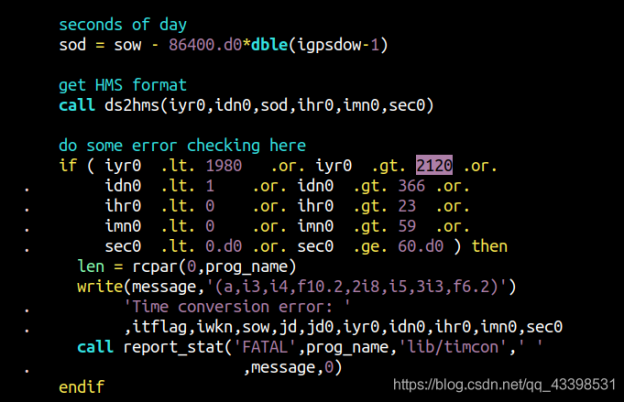Viewport: 624px width, 402px height.
Task: Click the 'do some error checking here' comment
Action: coord(182,145)
